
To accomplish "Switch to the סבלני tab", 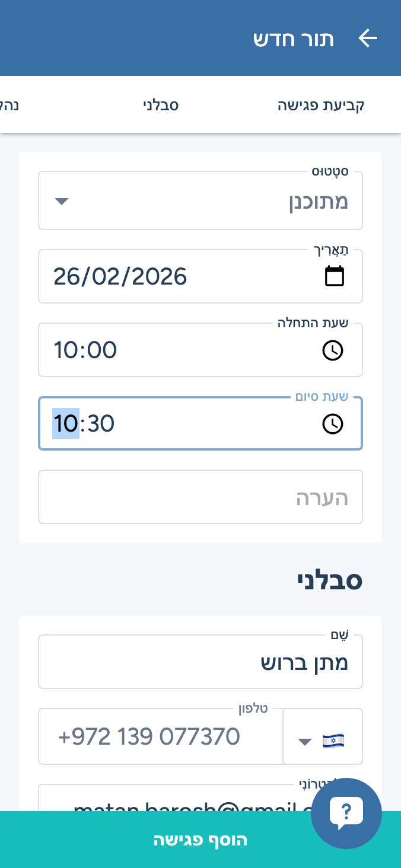I will (161, 106).
